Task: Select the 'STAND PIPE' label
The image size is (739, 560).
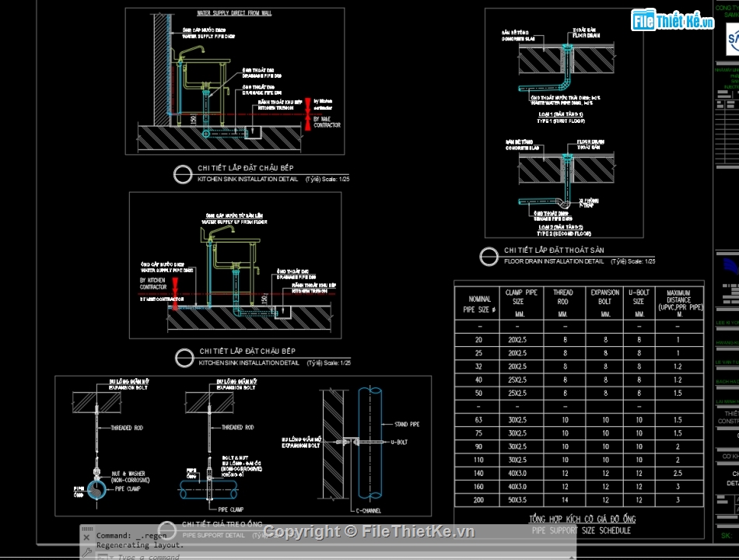Action: coord(407,424)
